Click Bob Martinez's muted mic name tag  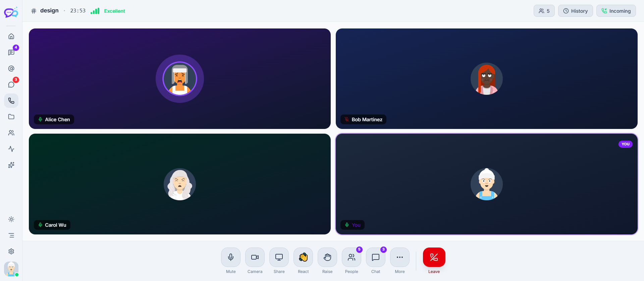pos(363,120)
